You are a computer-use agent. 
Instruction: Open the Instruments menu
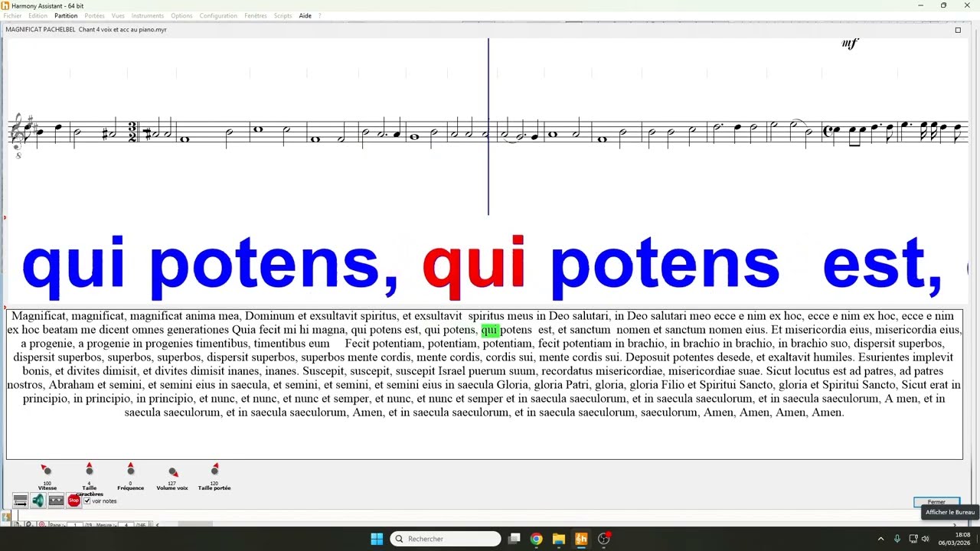pos(147,15)
